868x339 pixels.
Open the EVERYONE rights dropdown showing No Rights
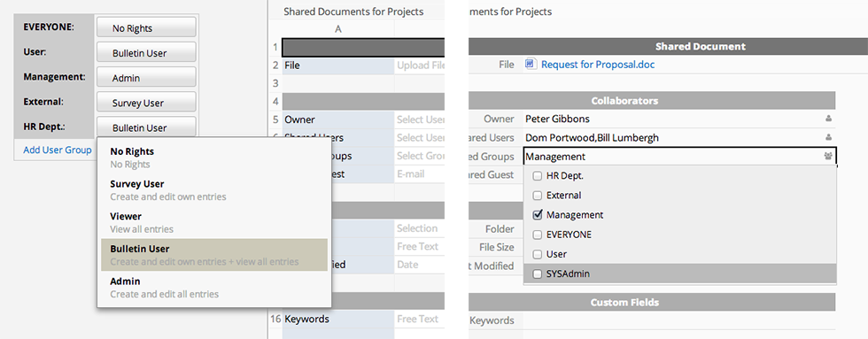point(146,27)
